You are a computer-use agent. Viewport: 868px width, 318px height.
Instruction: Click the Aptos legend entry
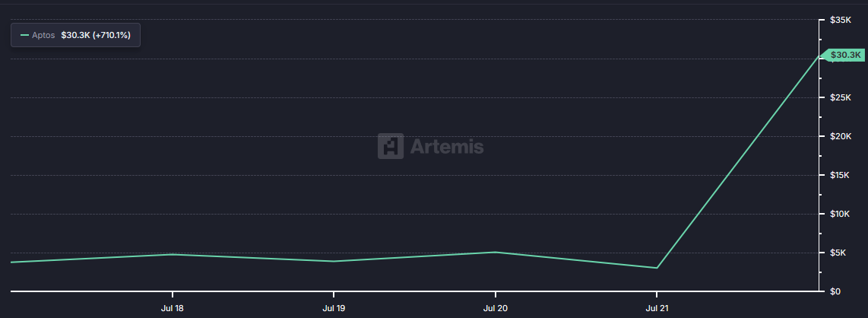pos(75,35)
